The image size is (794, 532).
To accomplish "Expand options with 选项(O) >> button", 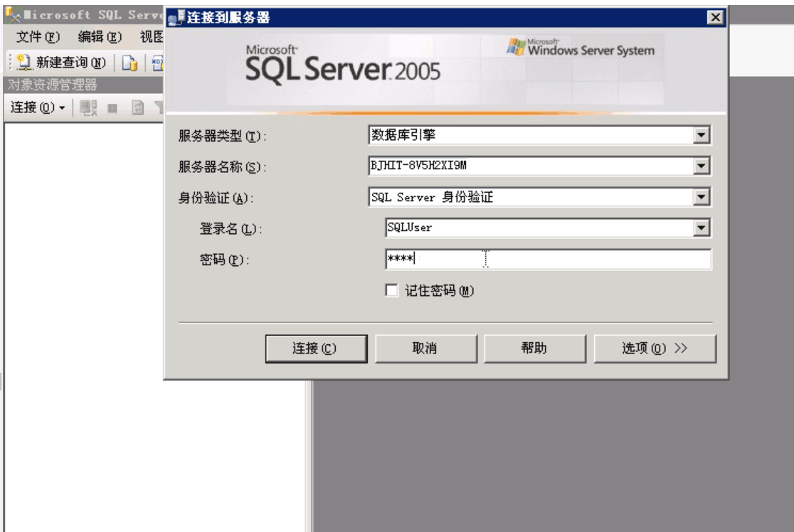I will (x=655, y=349).
